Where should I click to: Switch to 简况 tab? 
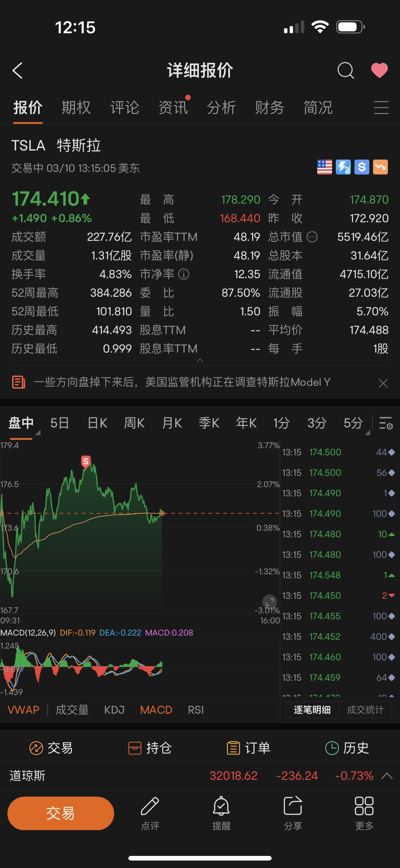click(318, 107)
